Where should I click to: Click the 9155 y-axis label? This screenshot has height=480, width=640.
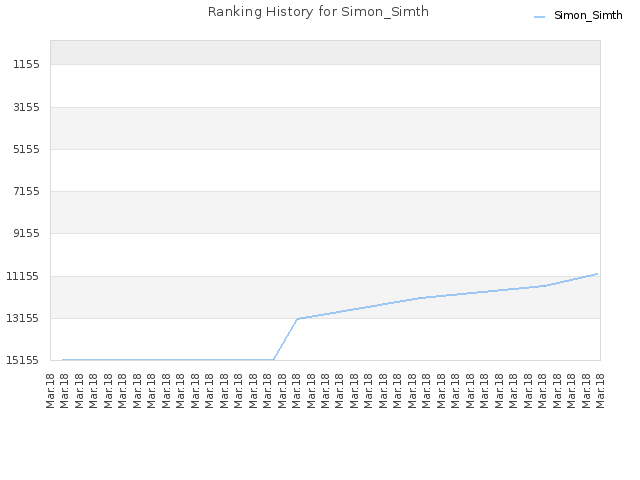pos(27,233)
